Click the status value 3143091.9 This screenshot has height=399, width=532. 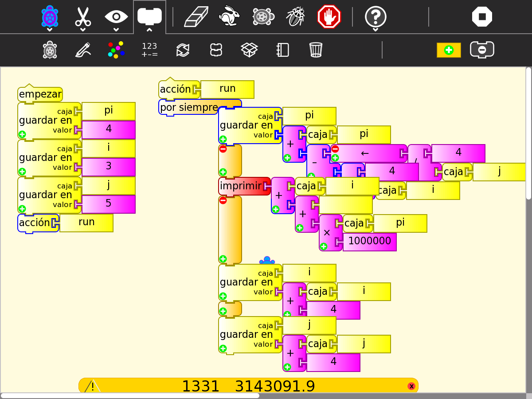tap(275, 387)
